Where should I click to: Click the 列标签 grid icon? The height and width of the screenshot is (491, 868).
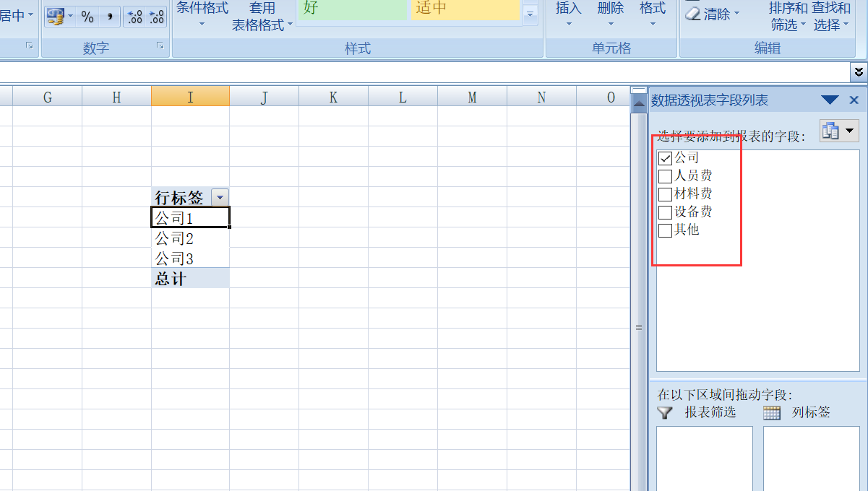[771, 412]
